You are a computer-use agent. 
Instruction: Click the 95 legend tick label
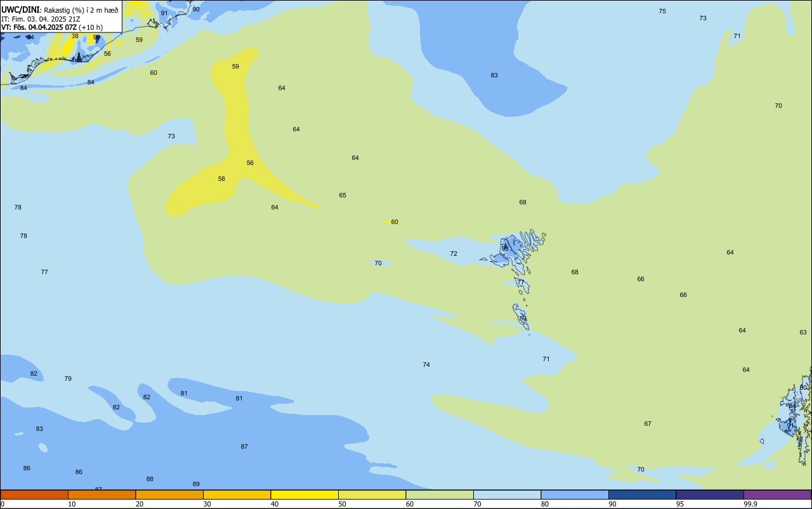point(680,504)
